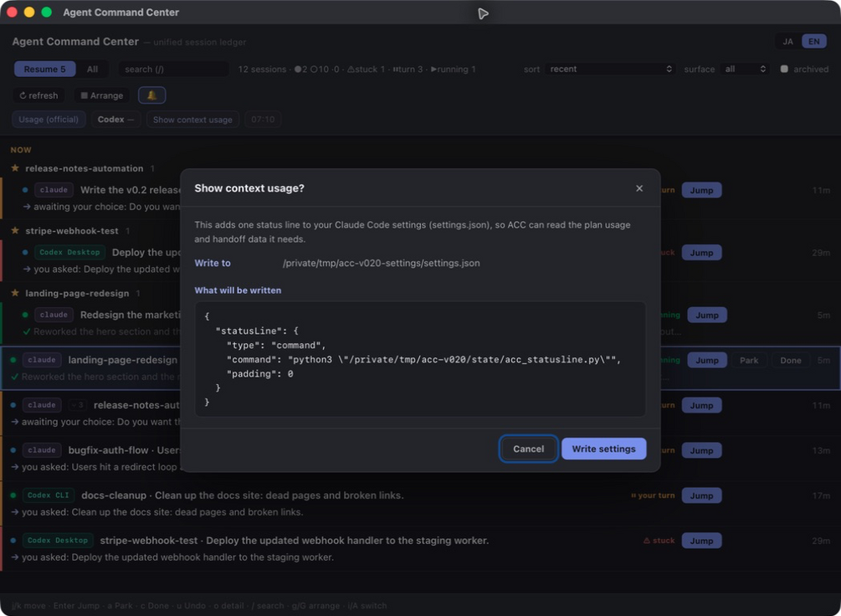Click Jump on 'stripe-webhook-test · Deploy the updated webhook handler' row
Image resolution: width=841 pixels, height=616 pixels.
701,541
